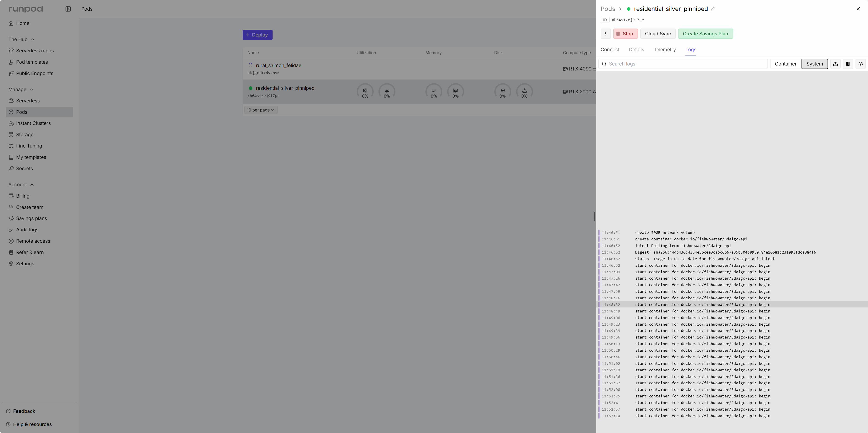This screenshot has width=868, height=433.
Task: Select the System log toggle
Action: [814, 64]
